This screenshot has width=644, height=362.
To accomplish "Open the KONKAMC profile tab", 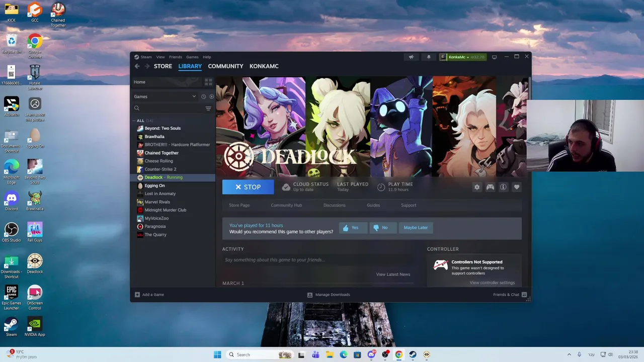I will coord(264,66).
